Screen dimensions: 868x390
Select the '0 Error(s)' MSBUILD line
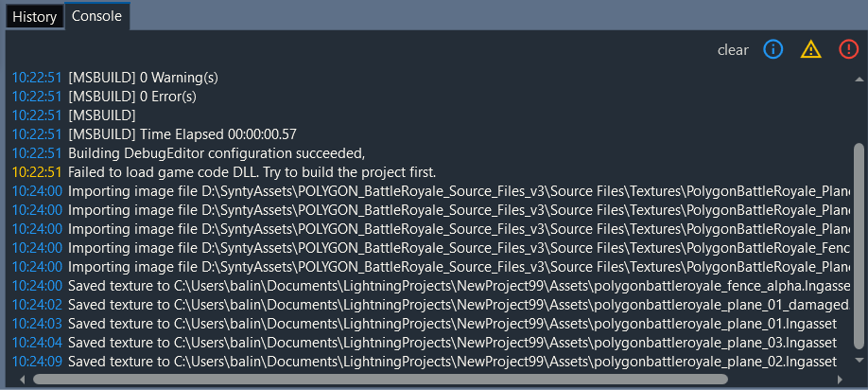coord(430,97)
